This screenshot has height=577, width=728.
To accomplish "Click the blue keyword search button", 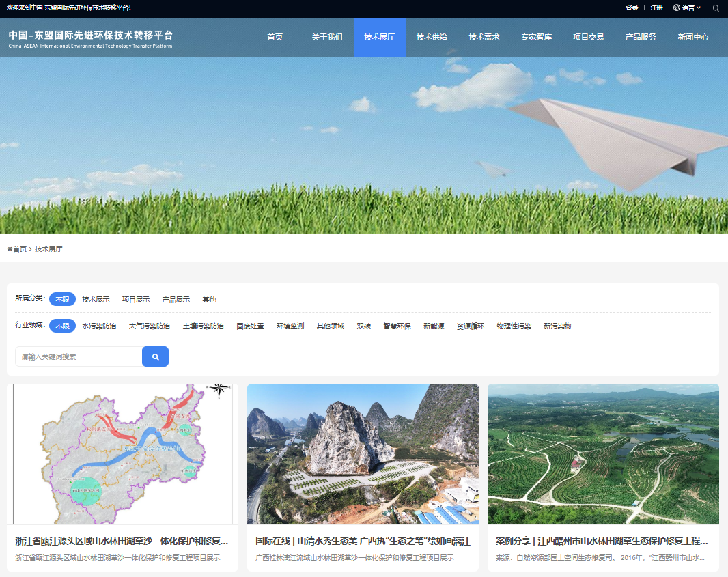I will (155, 356).
